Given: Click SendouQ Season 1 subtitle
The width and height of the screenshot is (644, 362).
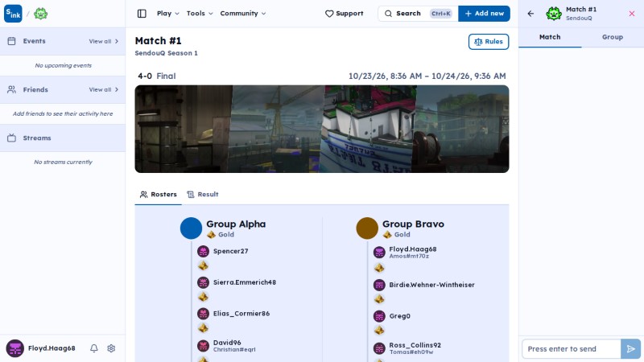Looking at the screenshot, I should point(167,53).
